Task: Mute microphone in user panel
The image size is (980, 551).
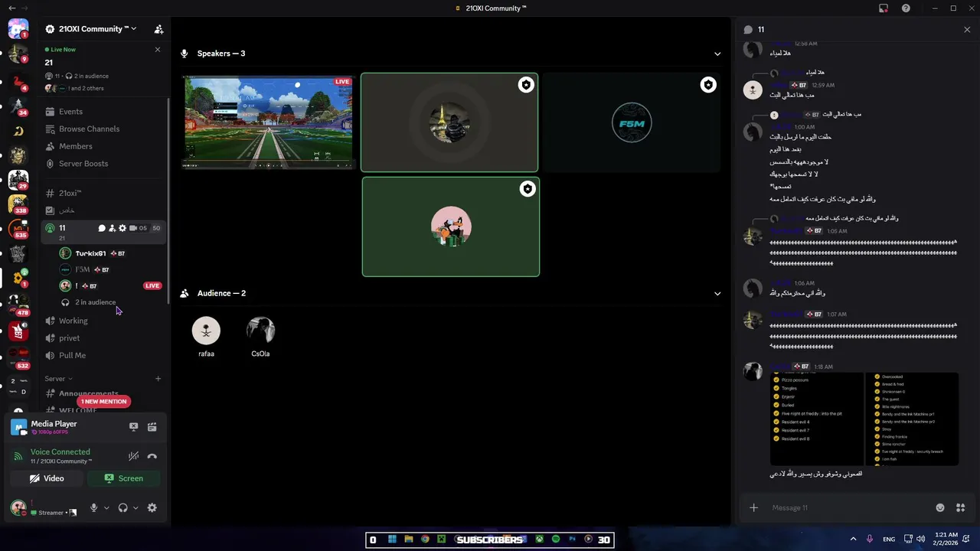Action: 94,507
